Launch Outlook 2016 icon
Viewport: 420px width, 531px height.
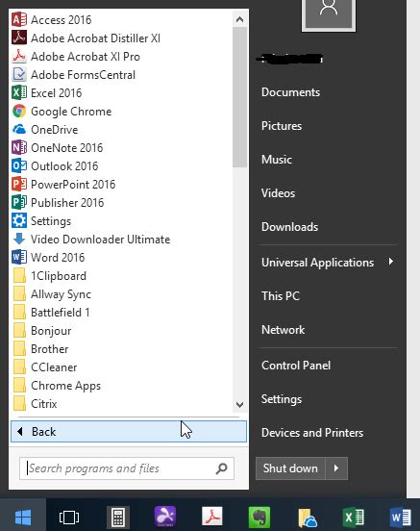tap(19, 165)
